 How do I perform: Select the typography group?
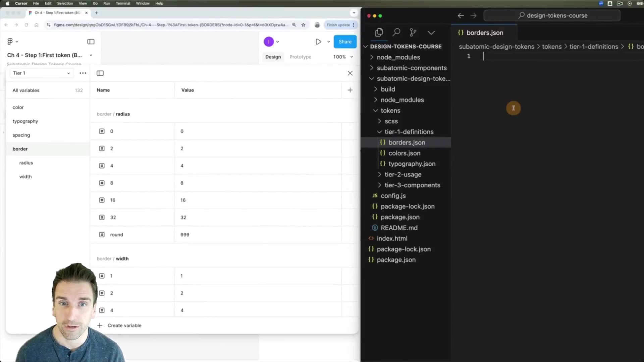pyautogui.click(x=48, y=121)
